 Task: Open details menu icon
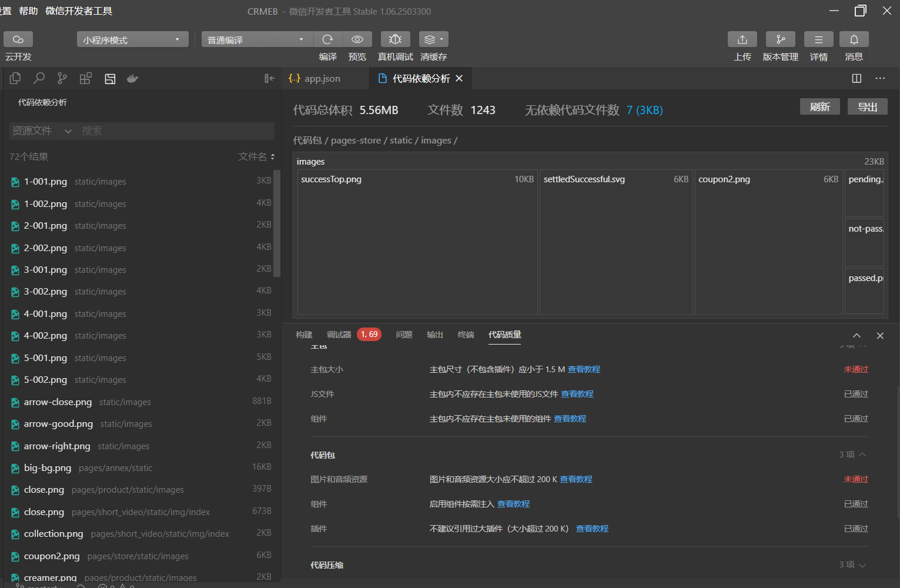(819, 39)
